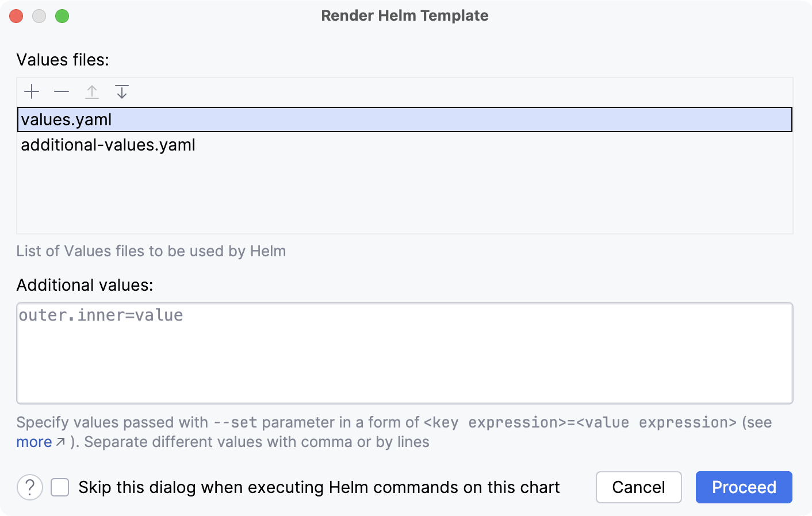Viewport: 812px width, 516px height.
Task: Use the add toolbar button above the file list
Action: point(32,91)
